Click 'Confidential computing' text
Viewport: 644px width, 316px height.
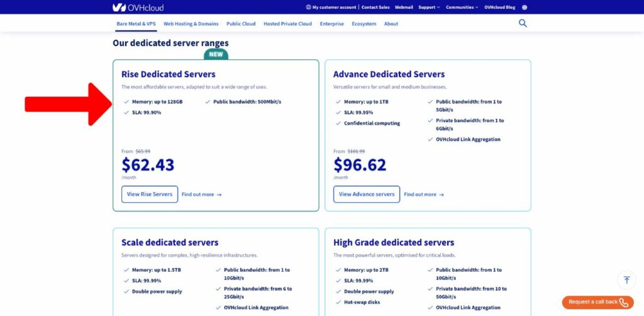point(372,123)
